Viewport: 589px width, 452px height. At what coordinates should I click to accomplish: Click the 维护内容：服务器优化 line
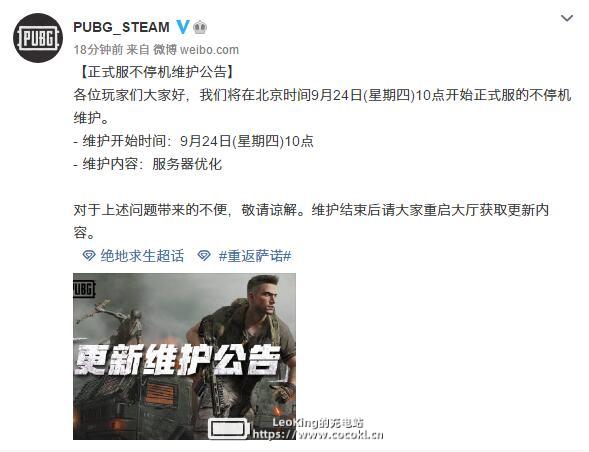[148, 164]
